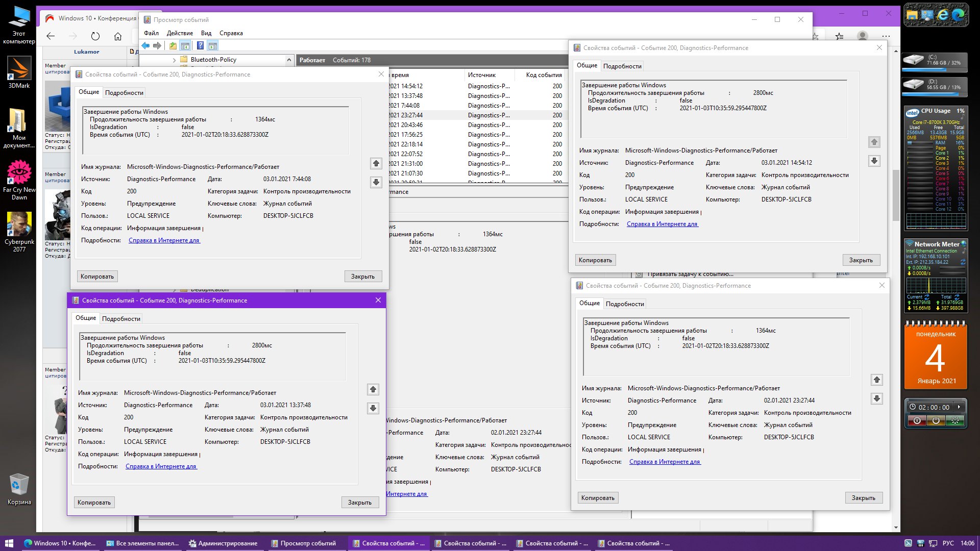Switch to Подробности tab in purple-titled dialog
The image size is (980, 551).
pos(121,319)
